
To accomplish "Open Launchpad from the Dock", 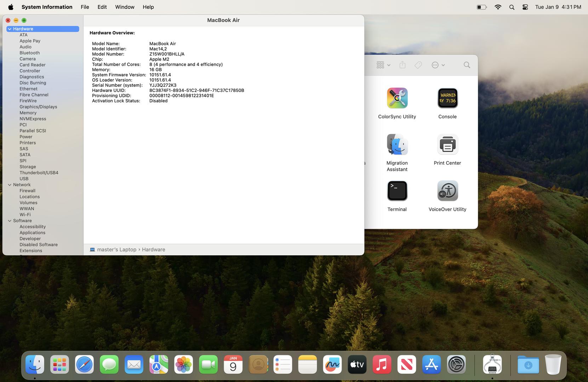I will 59,364.
